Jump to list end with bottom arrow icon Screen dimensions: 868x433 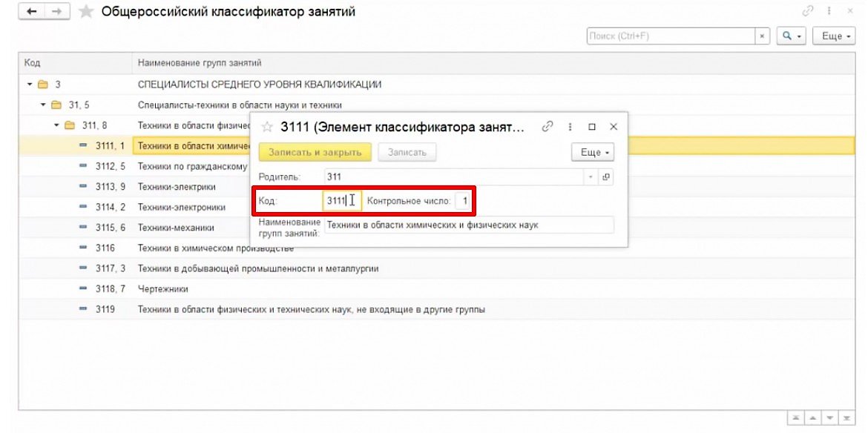[848, 417]
